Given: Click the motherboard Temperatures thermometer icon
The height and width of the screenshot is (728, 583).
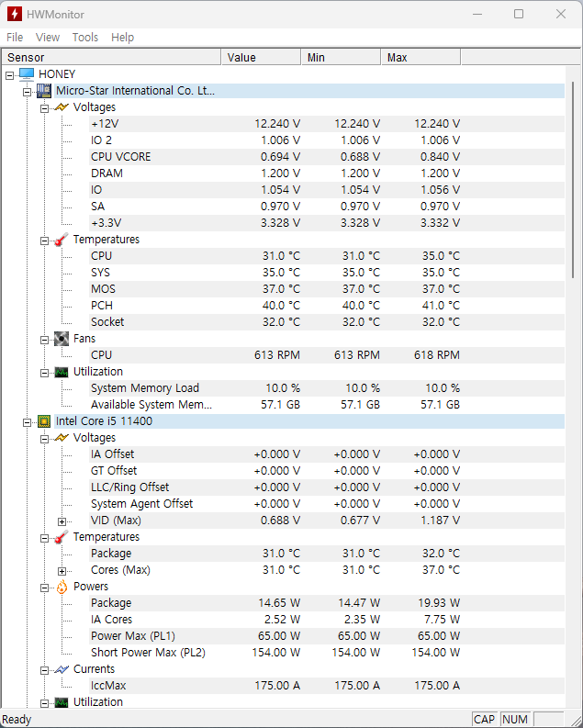Looking at the screenshot, I should (x=61, y=240).
